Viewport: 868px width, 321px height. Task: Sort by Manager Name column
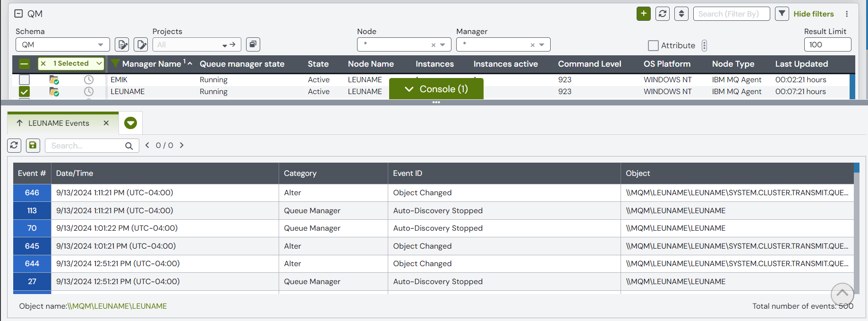(151, 64)
